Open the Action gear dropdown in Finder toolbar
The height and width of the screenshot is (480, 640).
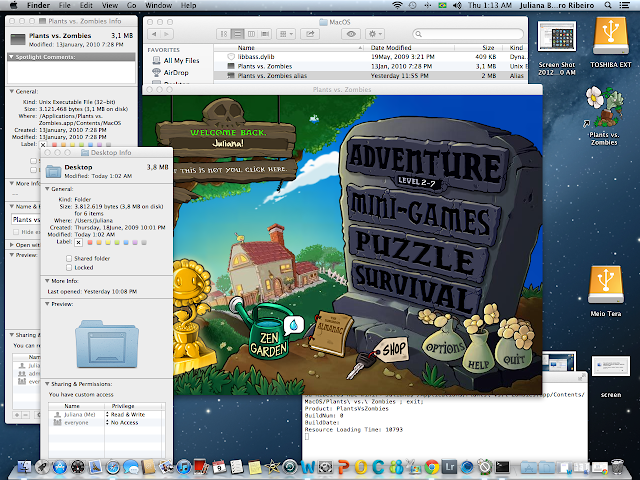coord(375,34)
